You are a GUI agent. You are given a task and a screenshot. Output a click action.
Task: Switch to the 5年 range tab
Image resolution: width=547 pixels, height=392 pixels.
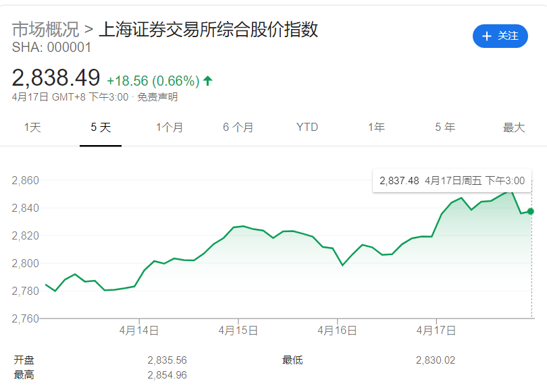tap(445, 128)
